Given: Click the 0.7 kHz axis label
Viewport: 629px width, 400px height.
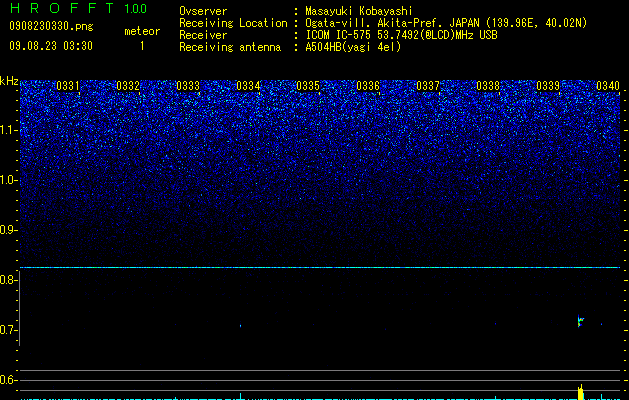Looking at the screenshot, I should 8,330.
